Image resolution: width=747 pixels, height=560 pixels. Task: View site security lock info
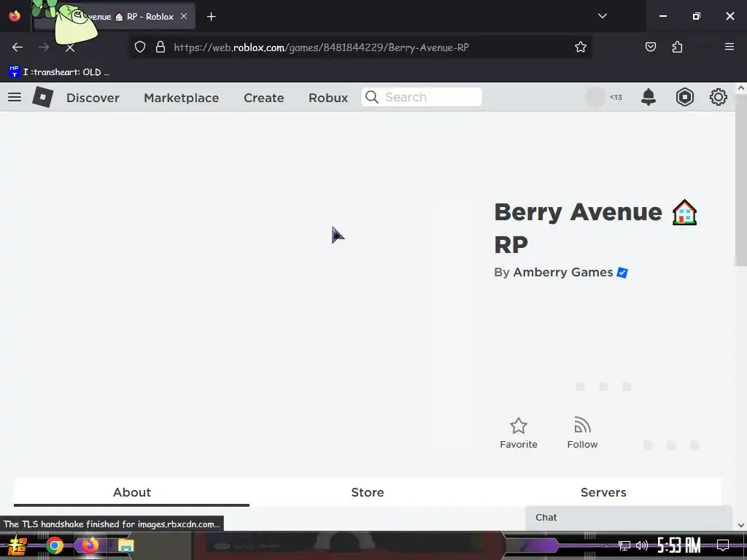tap(160, 47)
